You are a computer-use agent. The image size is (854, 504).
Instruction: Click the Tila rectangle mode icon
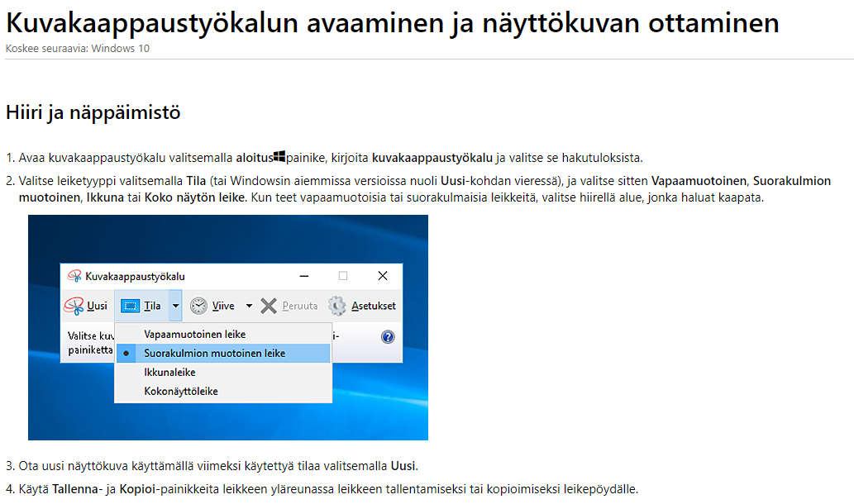[x=130, y=306]
